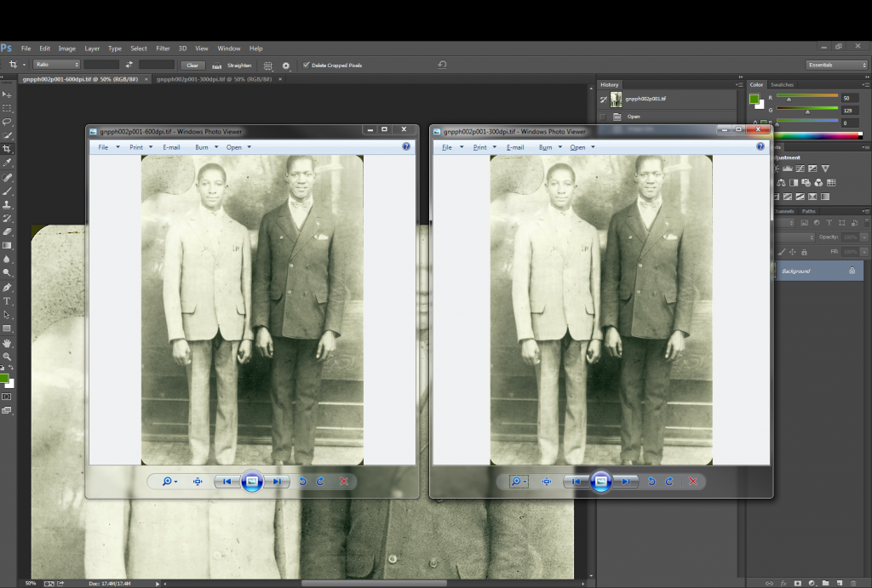Toggle the history state box beside Open
This screenshot has width=872, height=588.
[x=603, y=117]
